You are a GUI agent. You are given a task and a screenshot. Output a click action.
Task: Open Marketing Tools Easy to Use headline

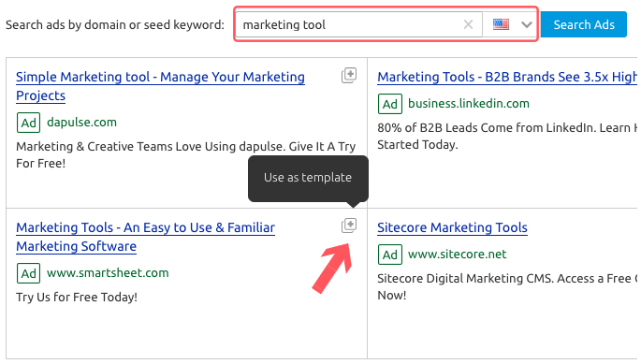point(146,237)
